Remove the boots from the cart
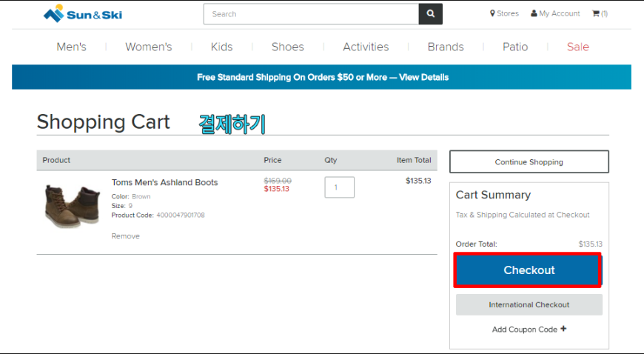 click(126, 236)
